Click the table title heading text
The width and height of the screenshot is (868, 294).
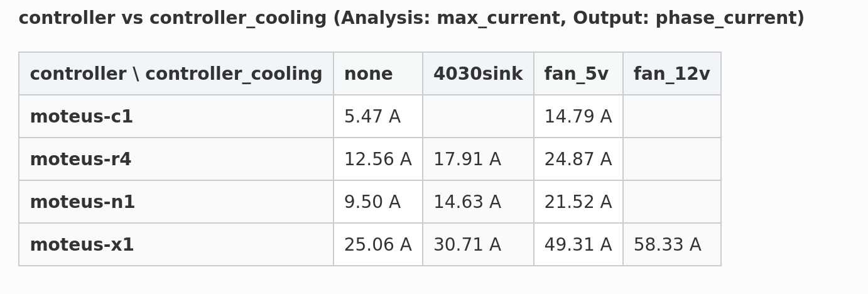(x=411, y=19)
